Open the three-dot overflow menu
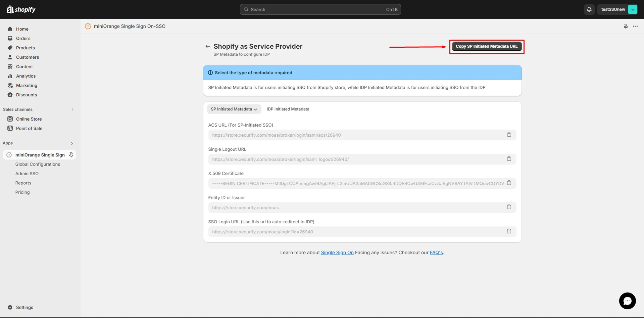 pos(635,26)
